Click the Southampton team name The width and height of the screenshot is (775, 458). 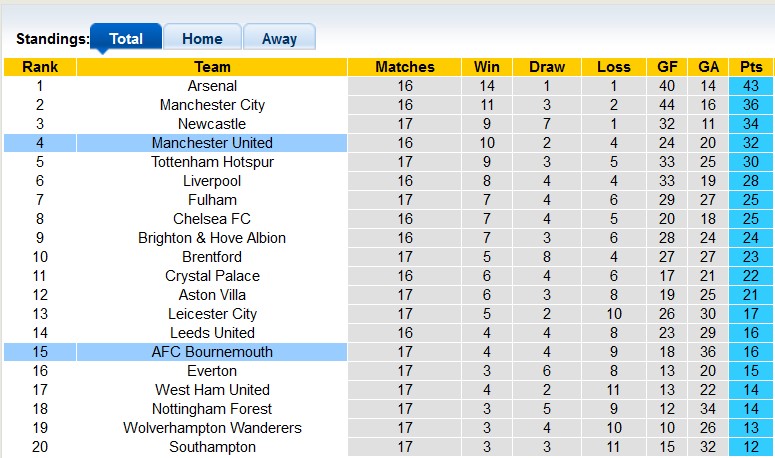tap(212, 447)
